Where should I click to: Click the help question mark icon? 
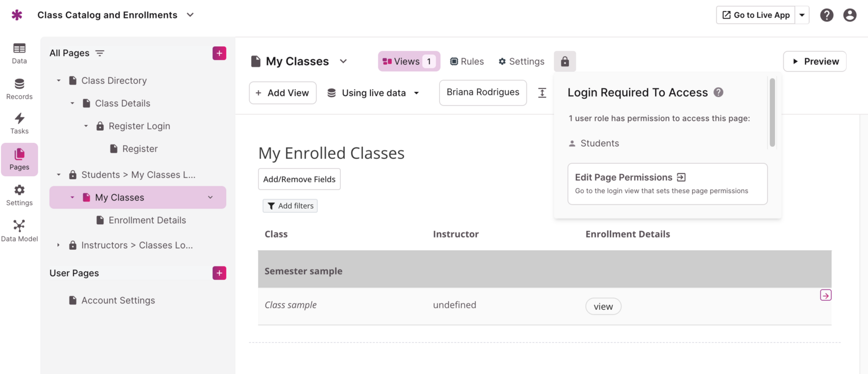point(826,15)
